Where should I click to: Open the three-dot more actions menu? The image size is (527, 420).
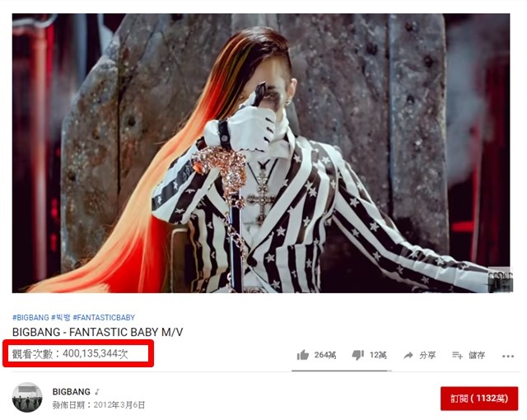click(x=508, y=356)
